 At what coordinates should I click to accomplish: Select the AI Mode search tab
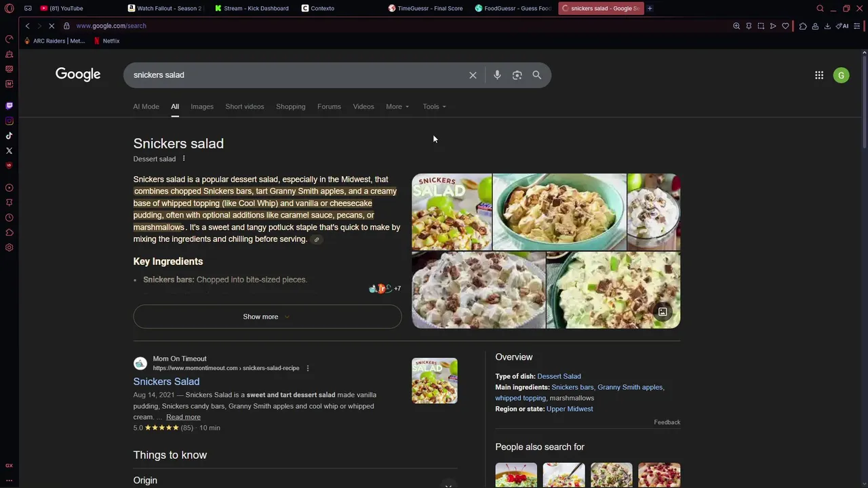pos(146,106)
